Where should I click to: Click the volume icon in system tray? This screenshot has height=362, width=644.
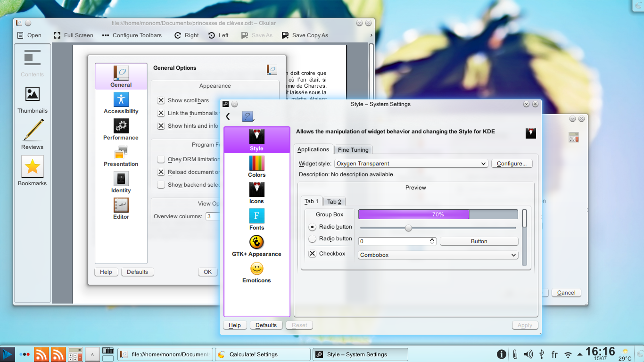(x=528, y=354)
